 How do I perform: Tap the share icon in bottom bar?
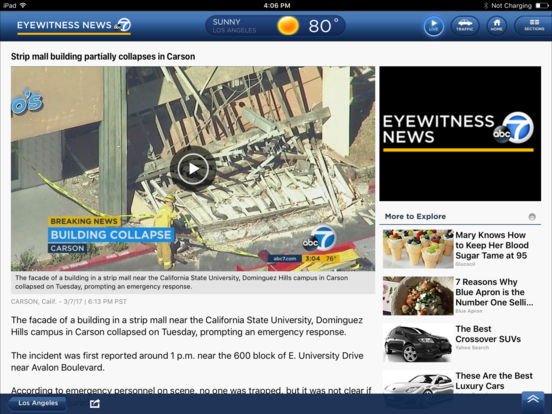(x=95, y=403)
